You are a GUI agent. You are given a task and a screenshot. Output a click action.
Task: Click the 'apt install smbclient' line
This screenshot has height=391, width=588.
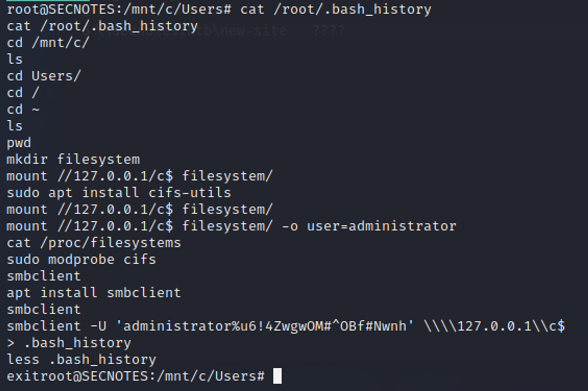pos(94,293)
